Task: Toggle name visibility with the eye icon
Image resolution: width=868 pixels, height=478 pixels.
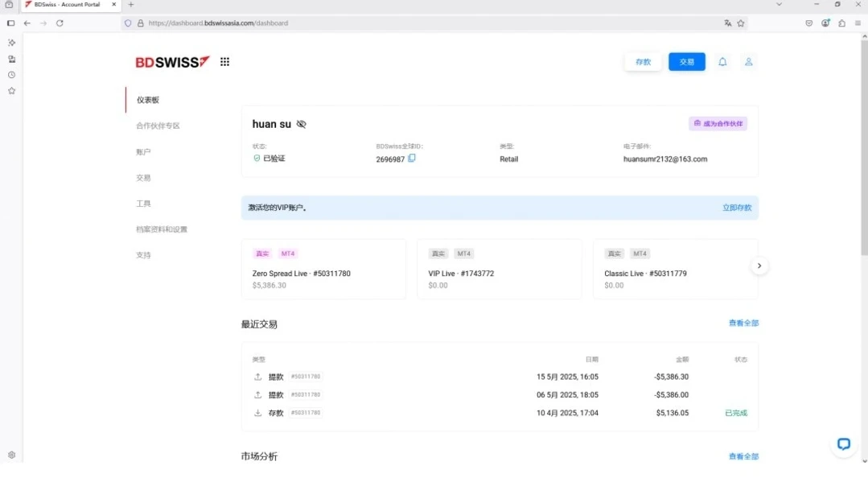Action: [x=302, y=124]
